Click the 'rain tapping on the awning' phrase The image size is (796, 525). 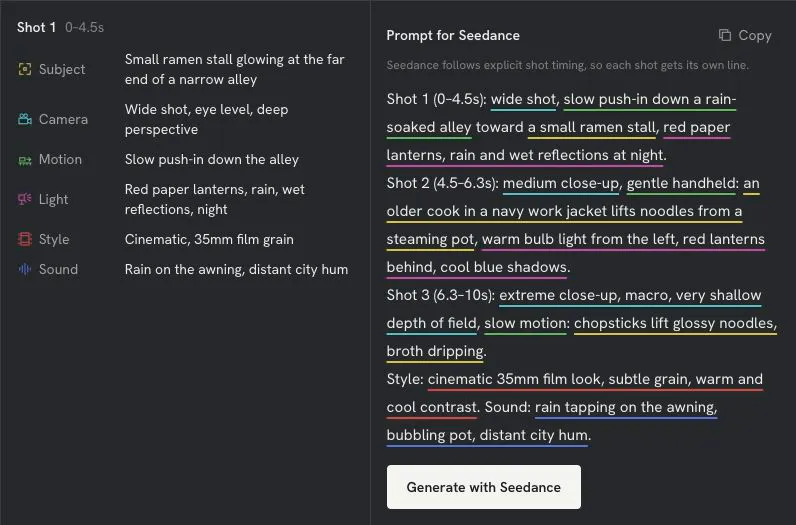click(626, 407)
